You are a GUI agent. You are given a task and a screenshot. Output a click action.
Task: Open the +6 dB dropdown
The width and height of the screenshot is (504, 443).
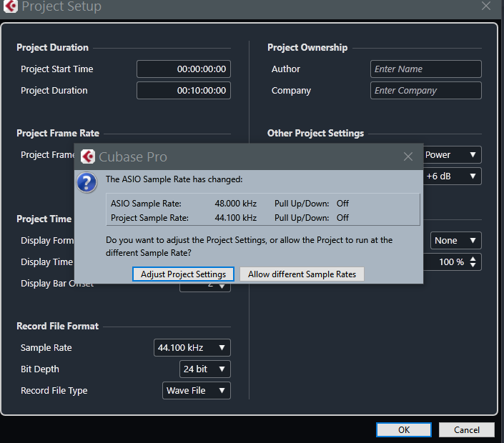(452, 176)
